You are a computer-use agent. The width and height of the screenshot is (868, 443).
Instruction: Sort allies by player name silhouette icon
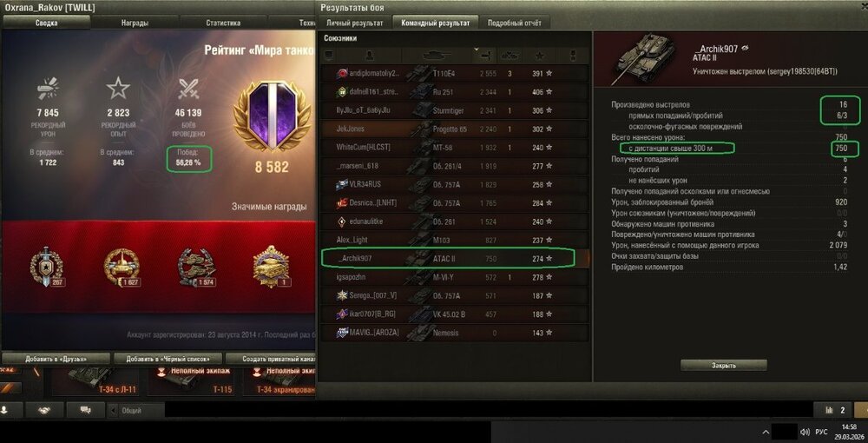(x=369, y=56)
